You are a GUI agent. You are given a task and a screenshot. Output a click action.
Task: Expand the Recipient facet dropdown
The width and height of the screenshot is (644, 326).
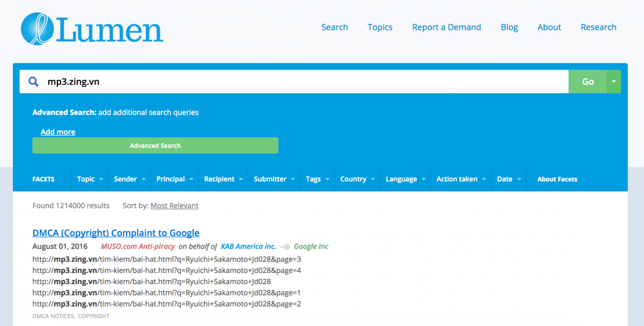pyautogui.click(x=223, y=179)
